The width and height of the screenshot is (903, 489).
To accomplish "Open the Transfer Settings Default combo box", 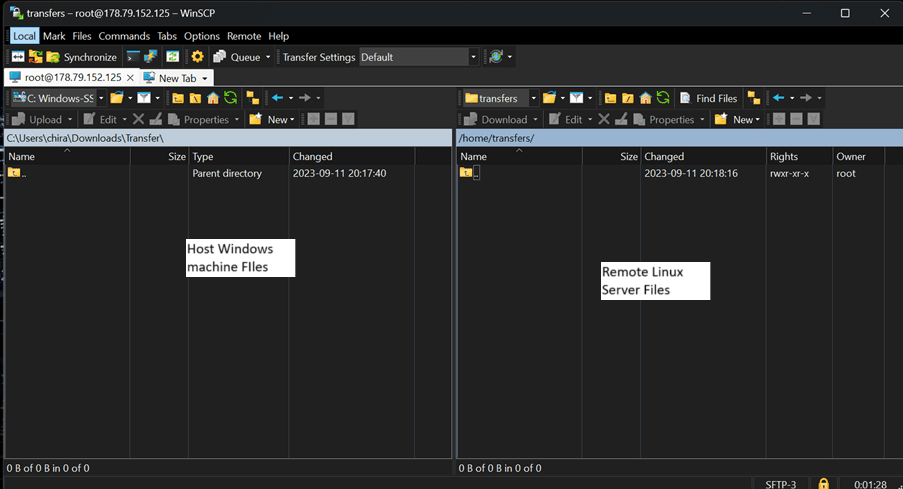I will pos(418,57).
